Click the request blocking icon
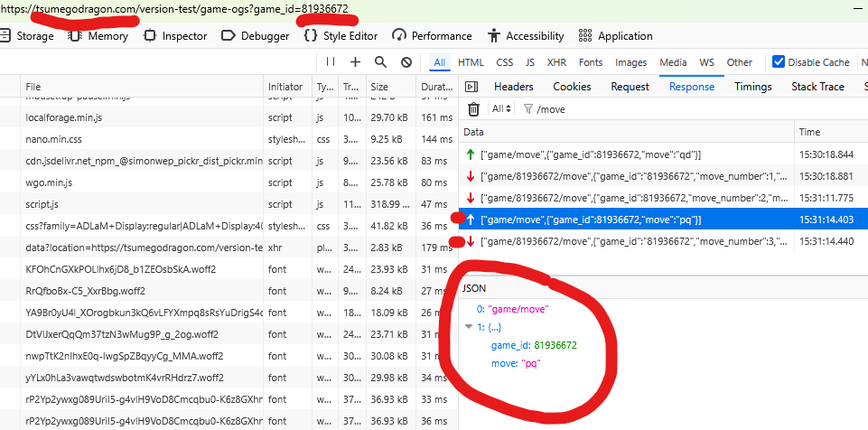The image size is (868, 430). tap(406, 62)
